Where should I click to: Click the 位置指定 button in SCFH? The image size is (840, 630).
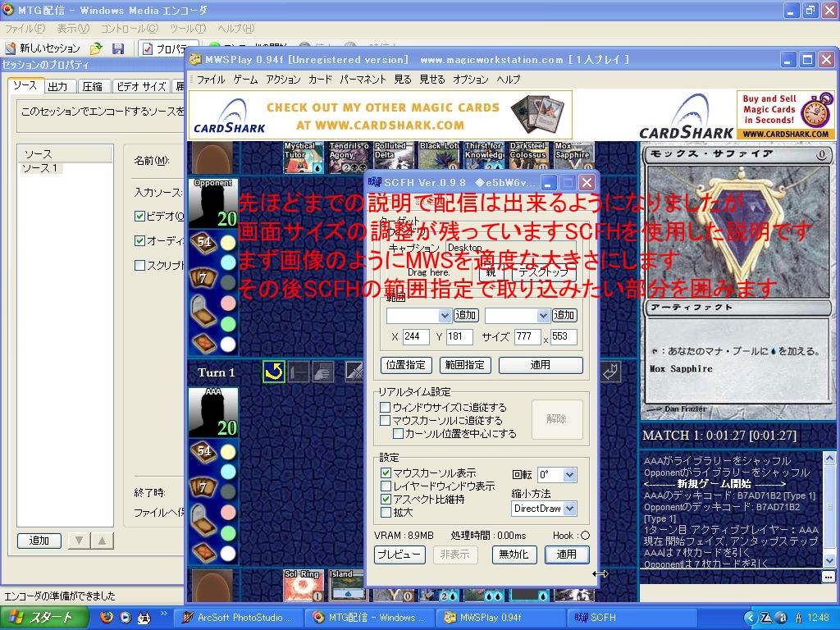[405, 365]
